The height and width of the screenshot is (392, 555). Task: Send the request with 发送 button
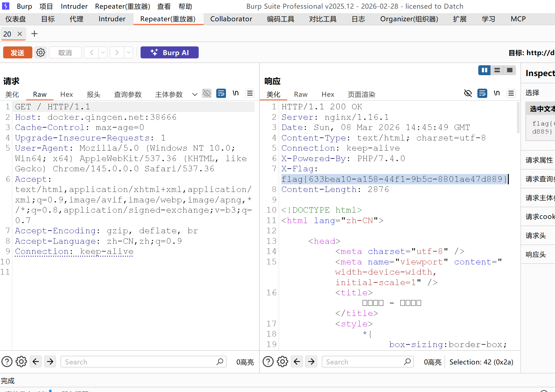coord(18,53)
